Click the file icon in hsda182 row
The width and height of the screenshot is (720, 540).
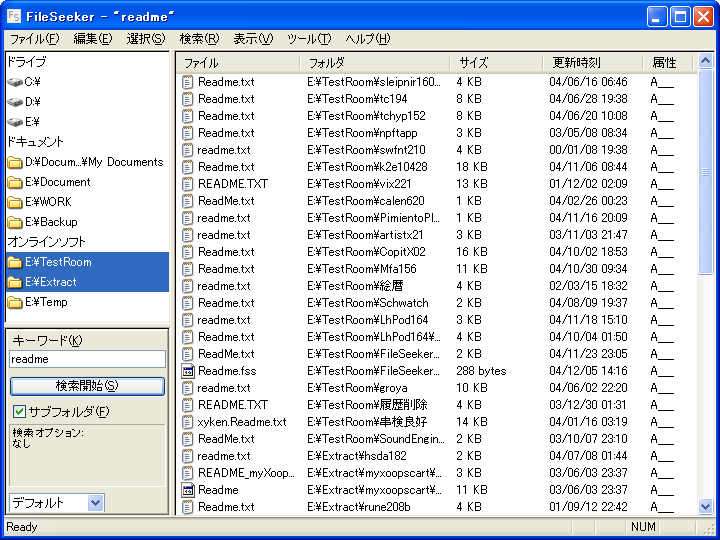point(187,456)
